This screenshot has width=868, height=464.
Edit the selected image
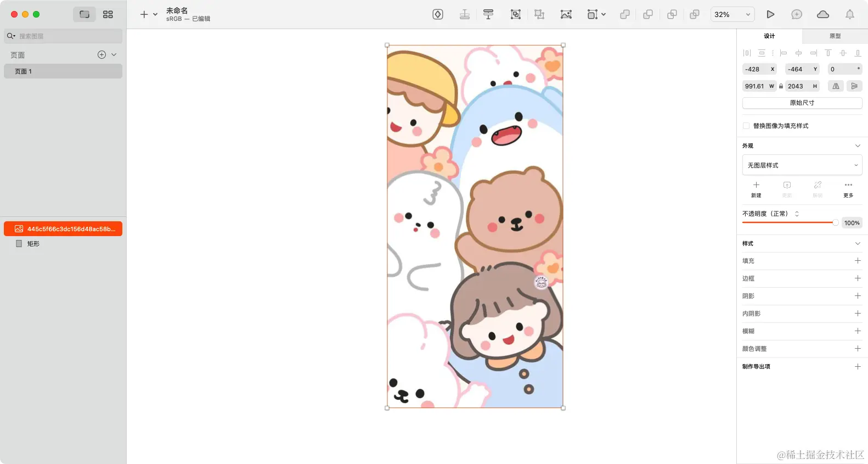click(566, 14)
